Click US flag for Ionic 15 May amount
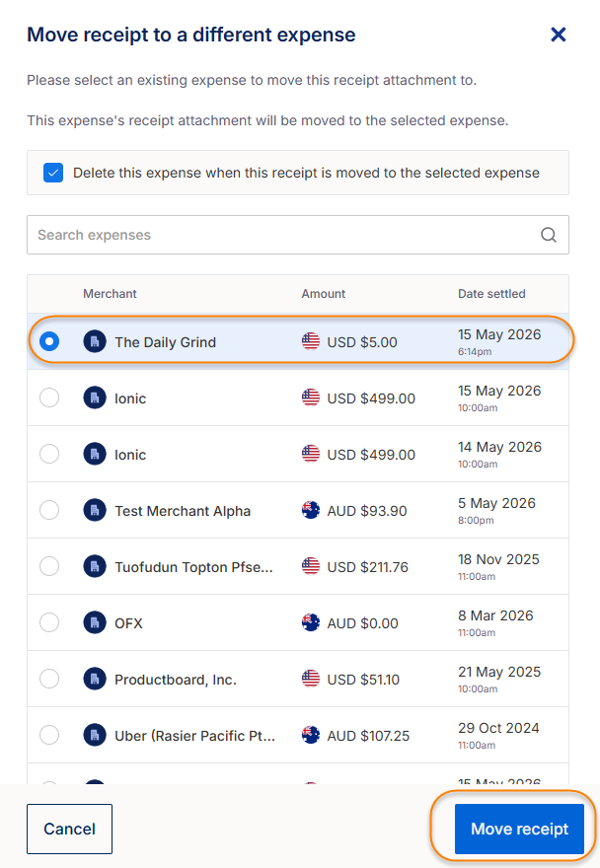This screenshot has height=868, width=600. pos(311,398)
